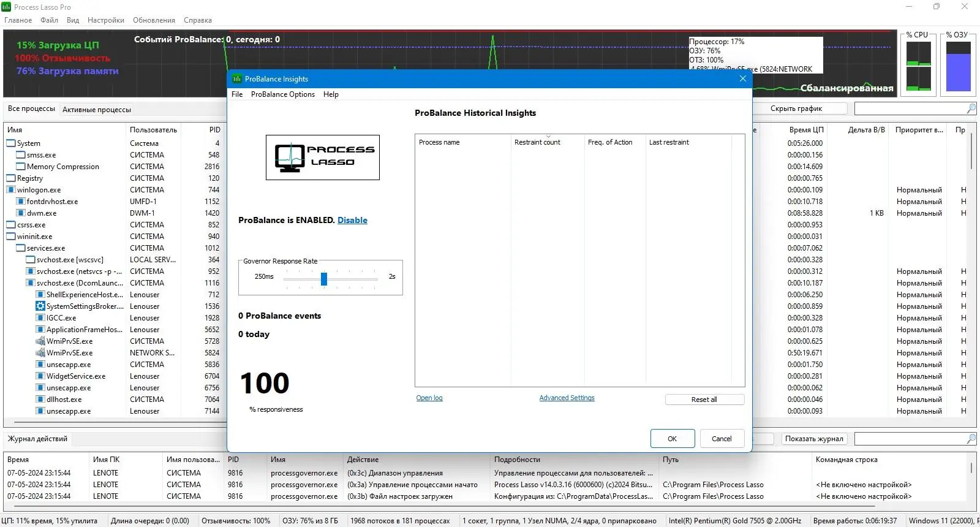Click the ProBalance Insights title bar icon
Screen dimensions: 980x527
(237, 79)
